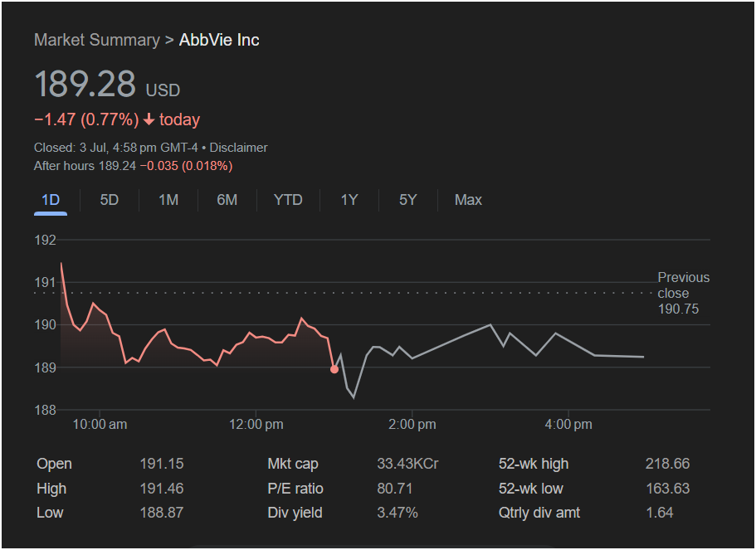Screen dimensions: 756x550
Task: Click the P/E ratio label
Action: 295,489
